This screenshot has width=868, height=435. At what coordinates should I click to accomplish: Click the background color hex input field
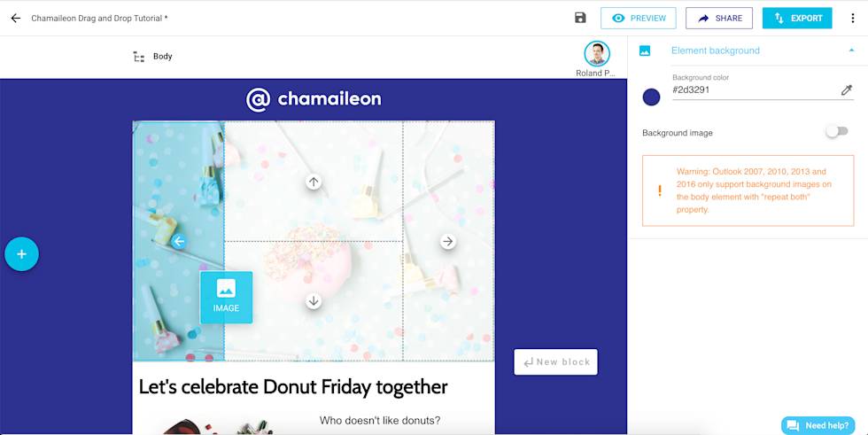(x=753, y=89)
